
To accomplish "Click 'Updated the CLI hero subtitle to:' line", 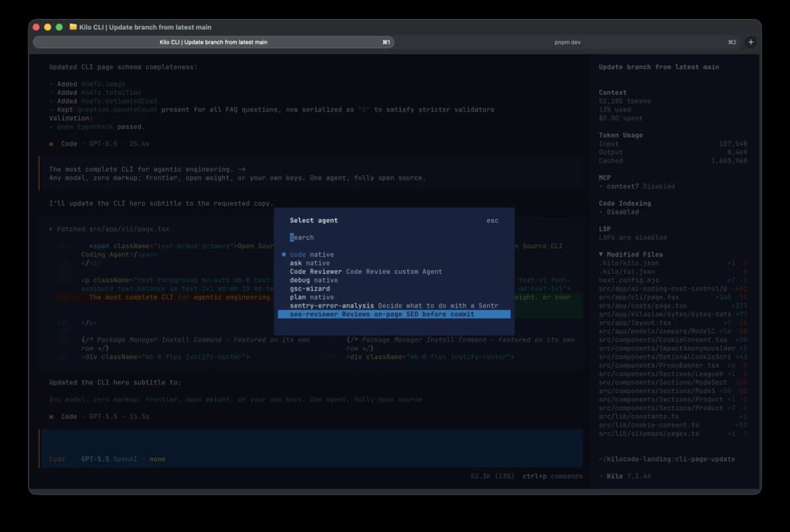I will pyautogui.click(x=115, y=383).
